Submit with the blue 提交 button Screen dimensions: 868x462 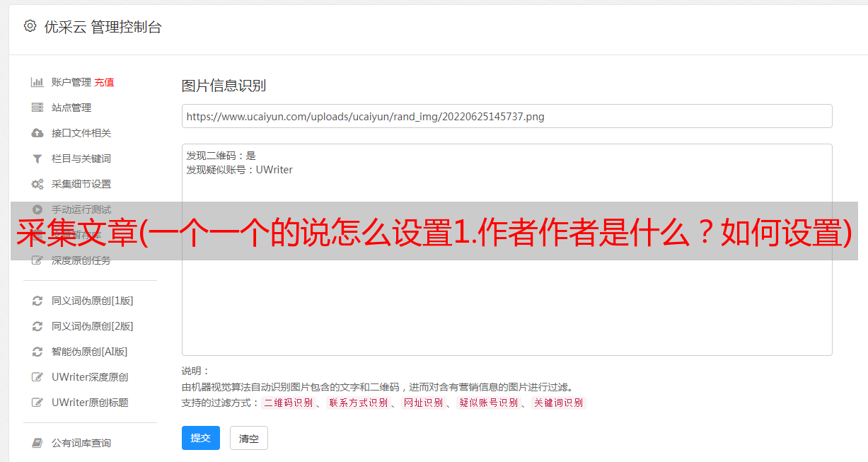click(x=201, y=438)
